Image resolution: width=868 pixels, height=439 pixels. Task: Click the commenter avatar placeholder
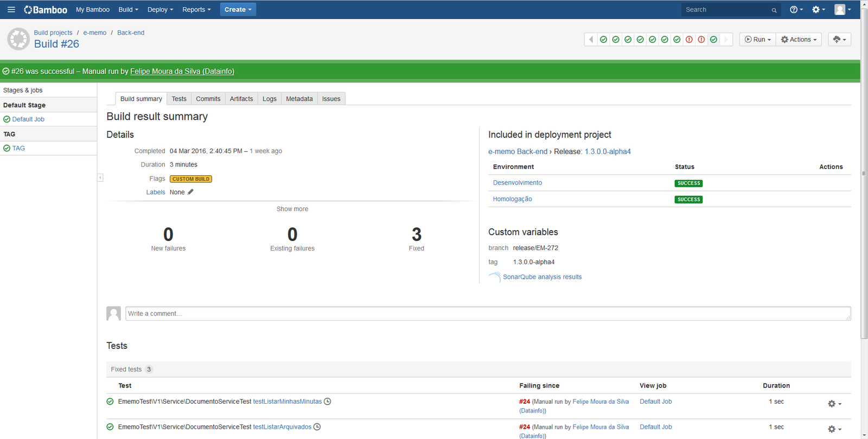point(114,314)
